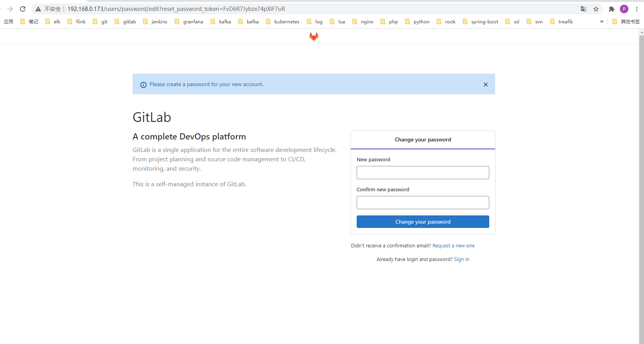Open the spring-boot bookmark folder
The width and height of the screenshot is (644, 344).
480,21
